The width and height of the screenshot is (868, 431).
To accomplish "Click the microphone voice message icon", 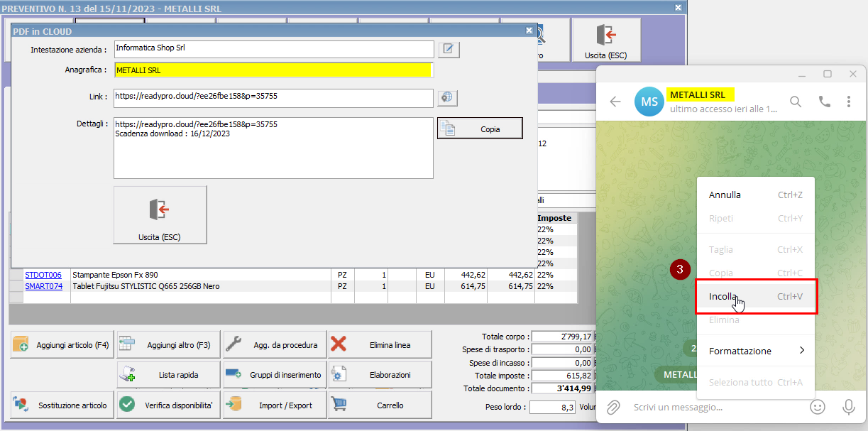I will (x=848, y=407).
